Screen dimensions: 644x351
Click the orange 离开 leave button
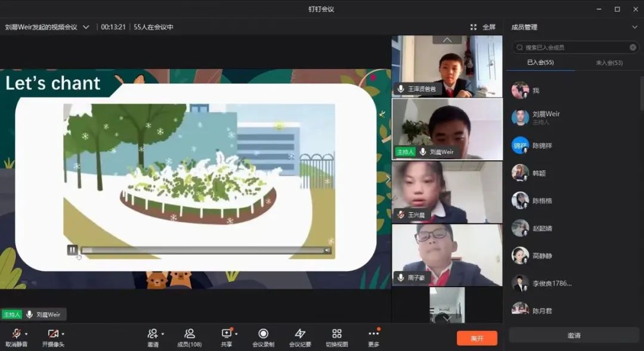tap(476, 338)
